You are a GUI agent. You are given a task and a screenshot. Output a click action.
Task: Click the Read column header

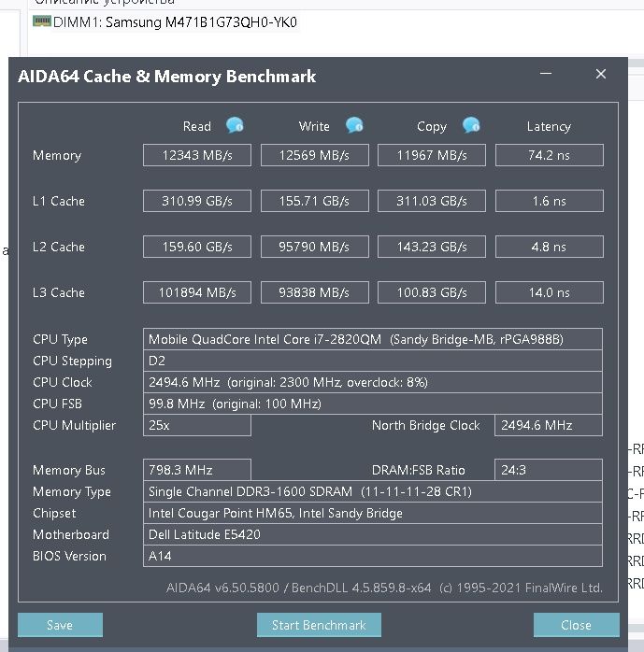(197, 126)
